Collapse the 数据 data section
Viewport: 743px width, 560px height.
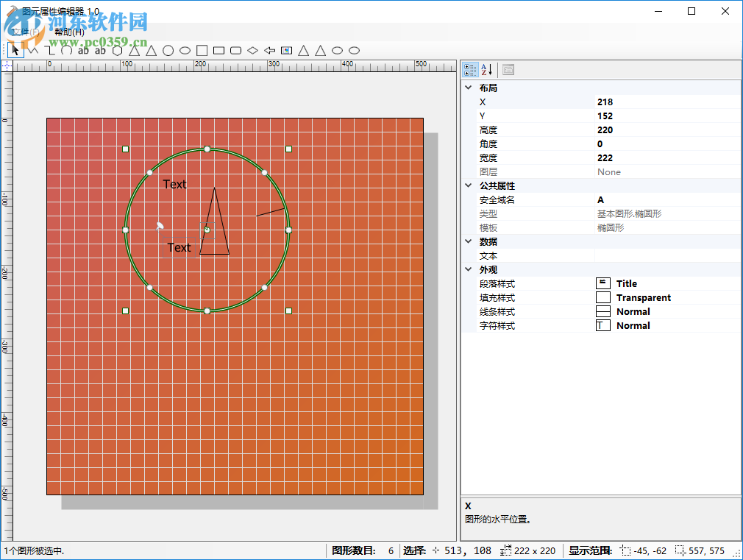pyautogui.click(x=469, y=241)
